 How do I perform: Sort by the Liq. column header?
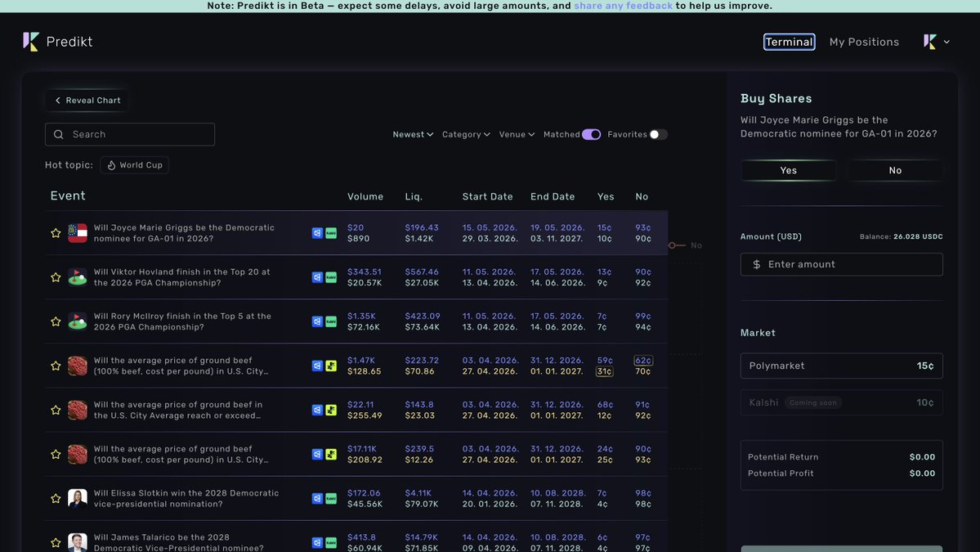tap(413, 196)
